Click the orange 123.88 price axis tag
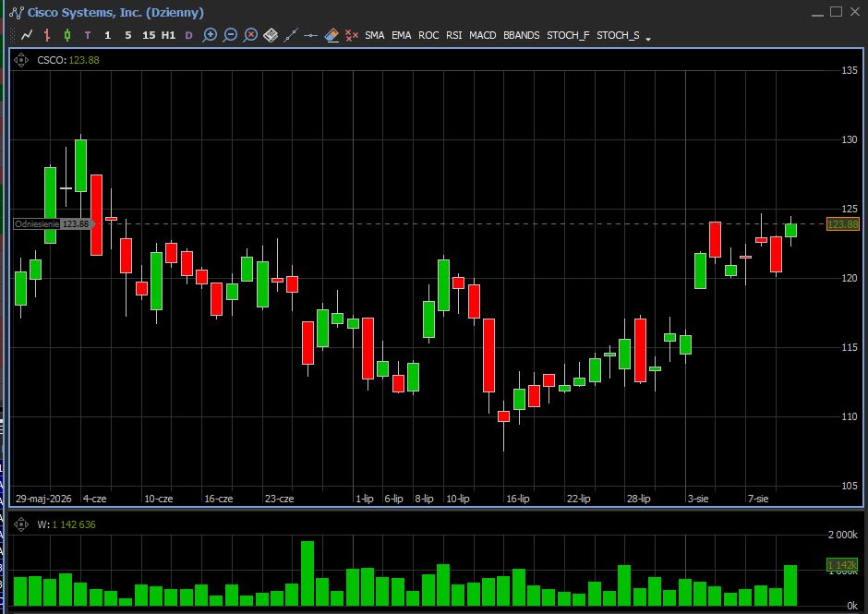 click(x=842, y=224)
